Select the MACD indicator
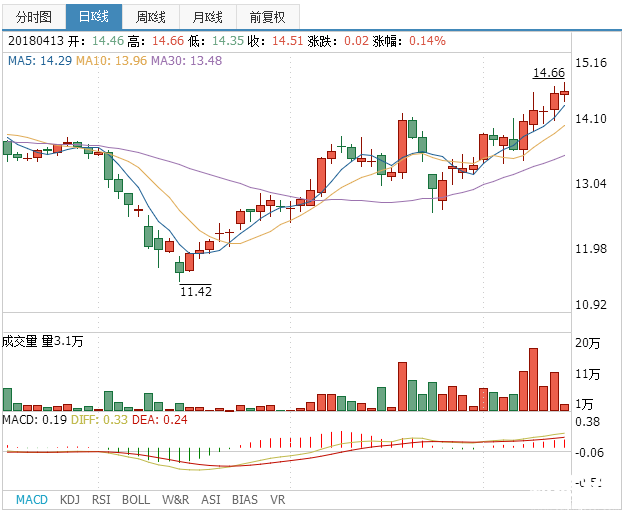This screenshot has height=516, width=625. pyautogui.click(x=32, y=500)
